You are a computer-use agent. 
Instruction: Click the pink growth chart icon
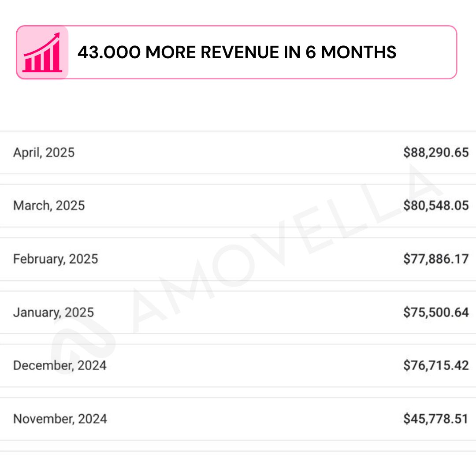pyautogui.click(x=42, y=52)
